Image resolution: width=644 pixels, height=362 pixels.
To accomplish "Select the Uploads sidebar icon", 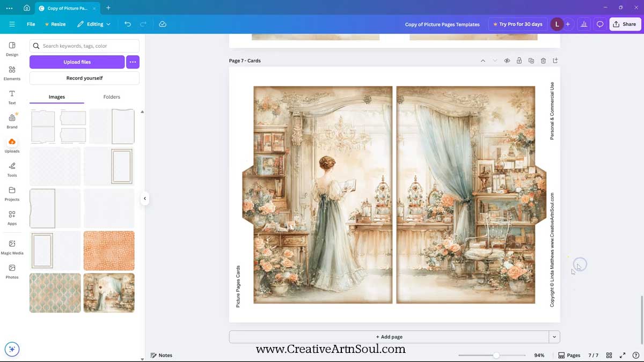I will coord(12,145).
